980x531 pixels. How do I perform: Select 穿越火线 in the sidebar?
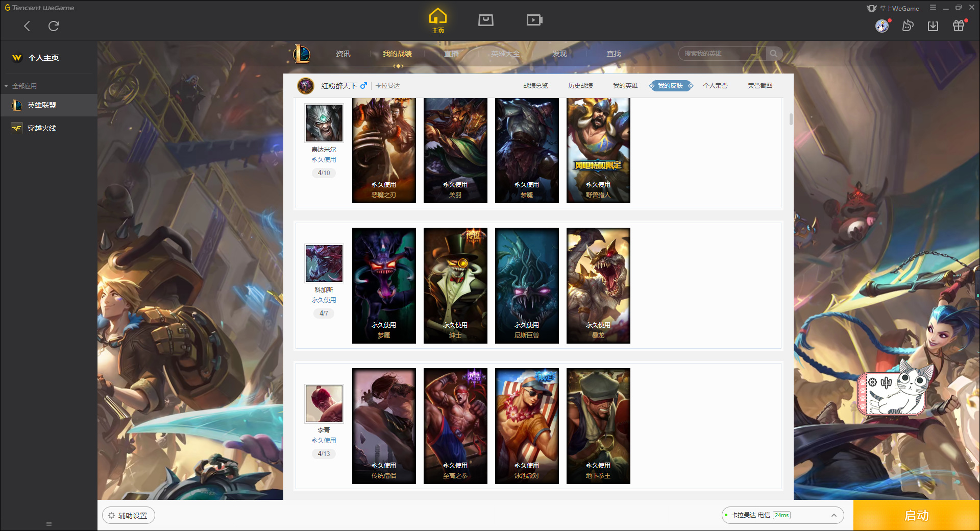click(48, 128)
